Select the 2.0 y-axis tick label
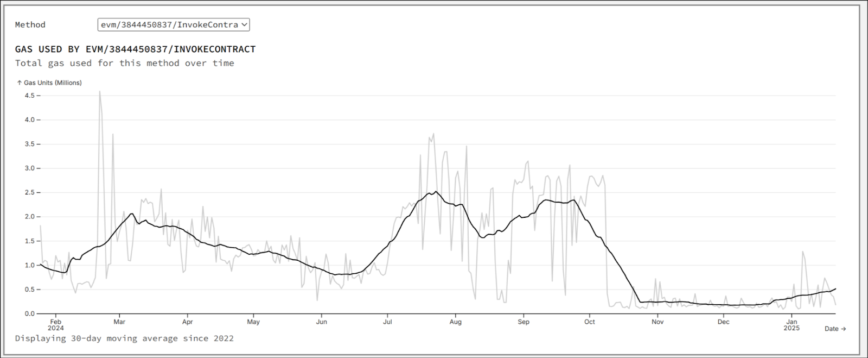 click(29, 217)
